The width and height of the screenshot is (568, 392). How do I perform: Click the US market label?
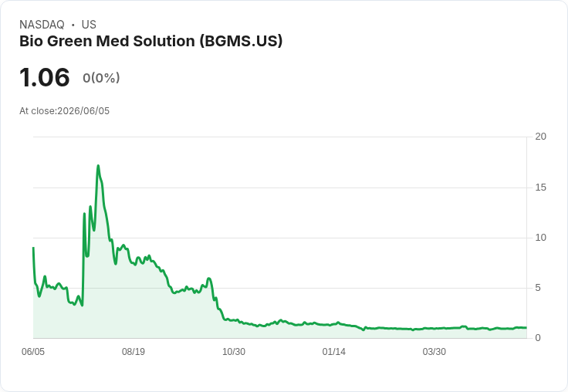point(89,25)
